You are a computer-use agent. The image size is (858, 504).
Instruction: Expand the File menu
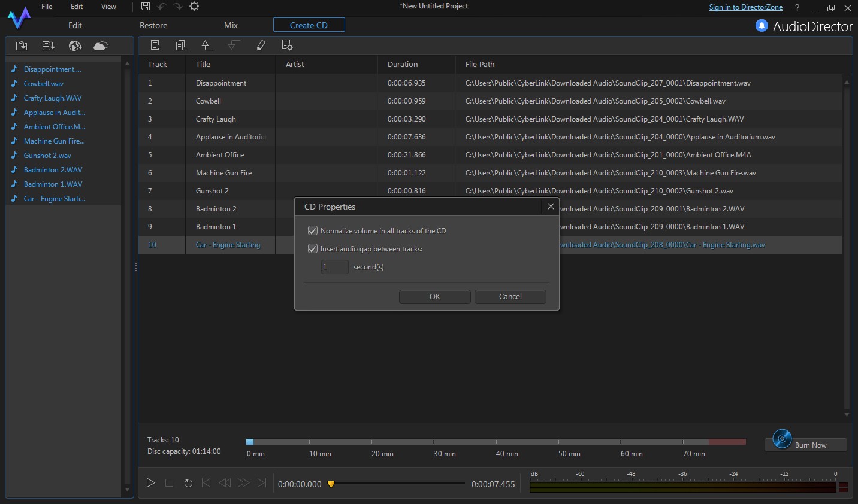point(46,7)
